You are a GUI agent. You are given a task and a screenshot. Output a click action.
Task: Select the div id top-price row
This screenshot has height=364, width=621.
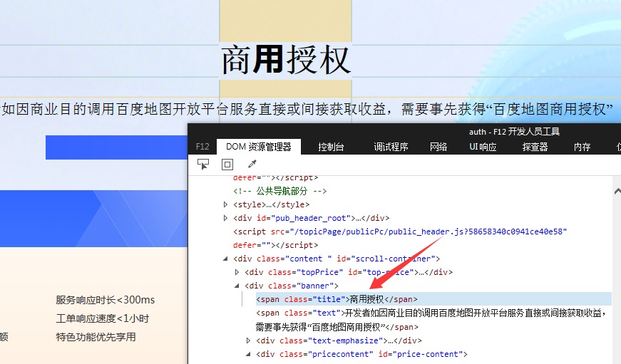pos(349,272)
